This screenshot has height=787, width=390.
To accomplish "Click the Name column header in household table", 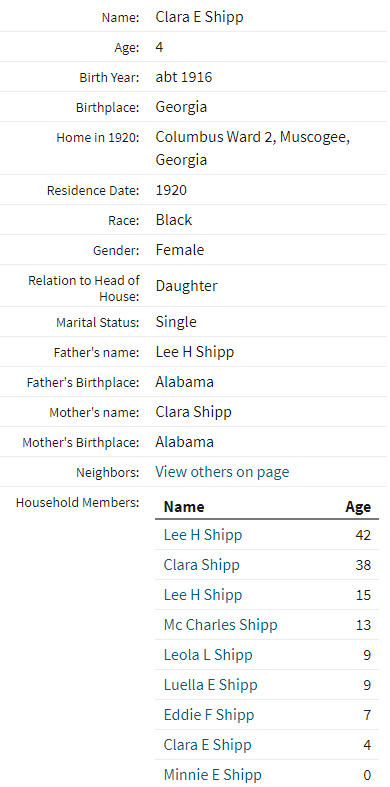I will tap(184, 506).
